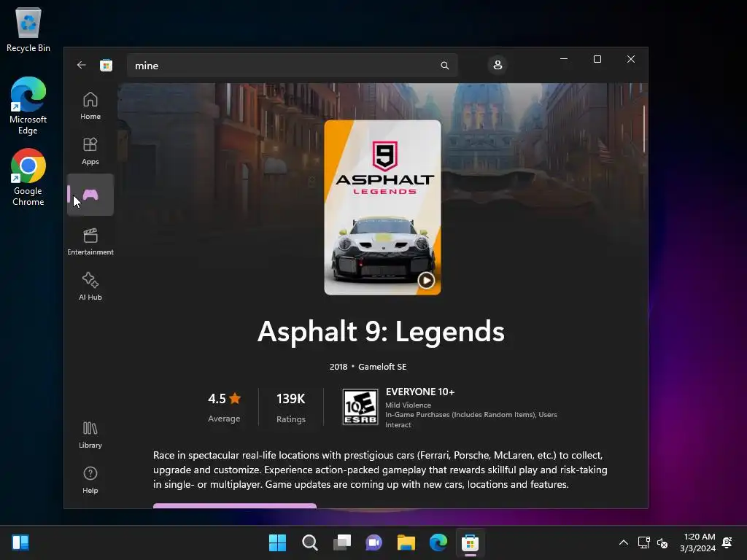Screen dimensions: 747x560
Task: Open the Entertainment section in sidebar
Action: pos(90,241)
